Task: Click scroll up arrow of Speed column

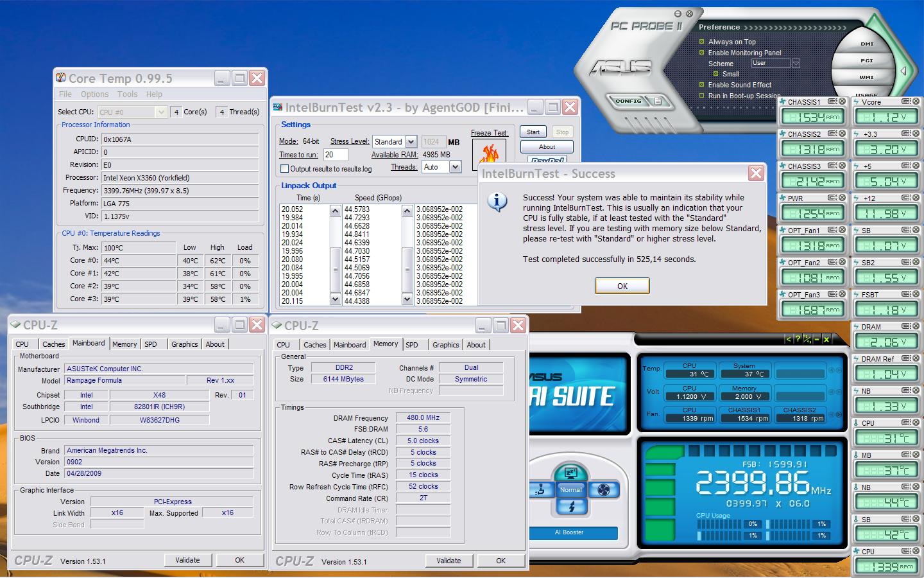Action: (x=407, y=211)
